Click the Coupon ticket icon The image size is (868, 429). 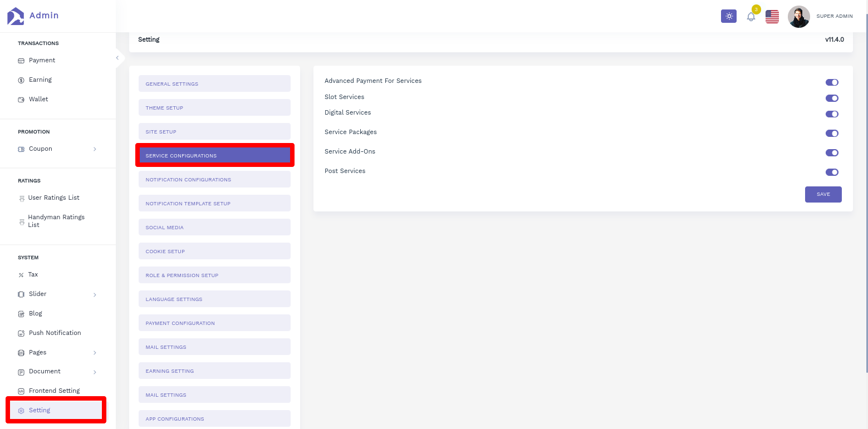click(x=21, y=149)
